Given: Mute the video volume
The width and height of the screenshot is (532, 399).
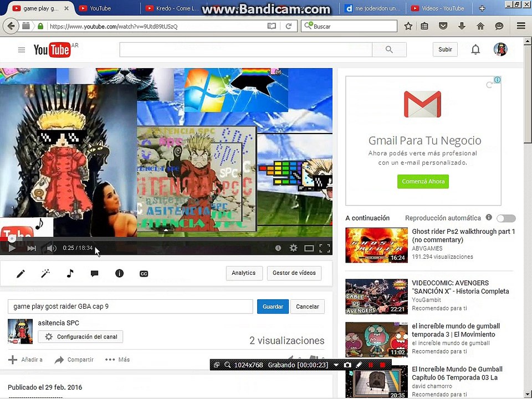Looking at the screenshot, I should pos(52,248).
